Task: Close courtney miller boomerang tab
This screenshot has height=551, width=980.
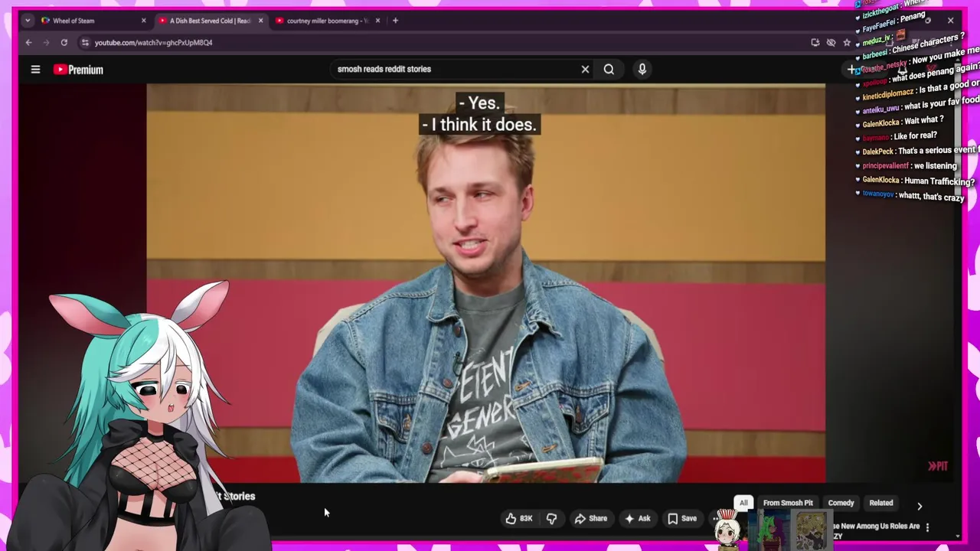Action: (377, 21)
